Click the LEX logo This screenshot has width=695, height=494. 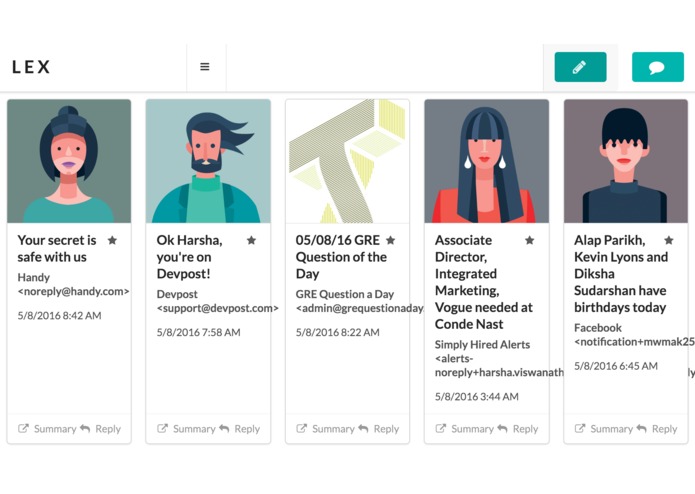tap(31, 67)
